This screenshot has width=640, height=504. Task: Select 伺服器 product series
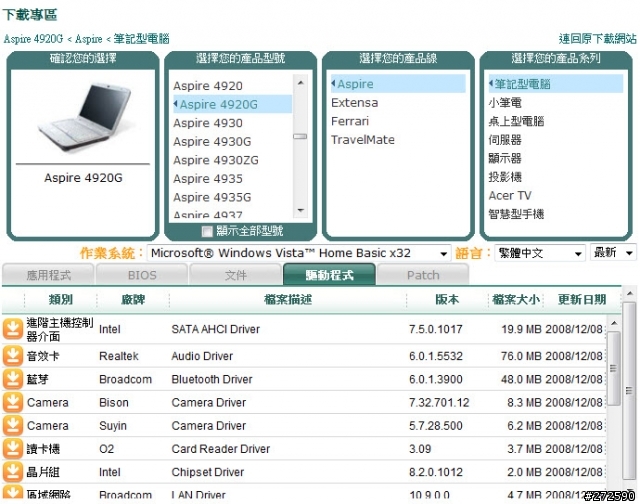point(505,140)
